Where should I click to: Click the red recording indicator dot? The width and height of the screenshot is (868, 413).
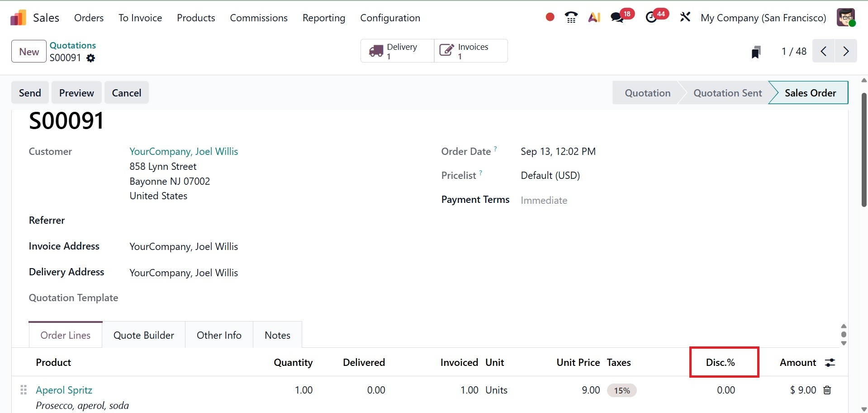pyautogui.click(x=549, y=16)
